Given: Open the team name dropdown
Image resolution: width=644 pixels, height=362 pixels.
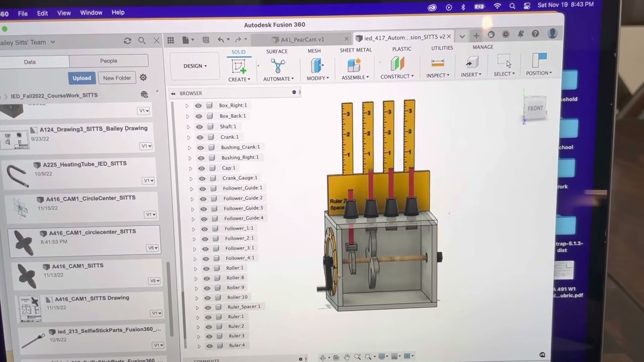Looking at the screenshot, I should pos(52,42).
